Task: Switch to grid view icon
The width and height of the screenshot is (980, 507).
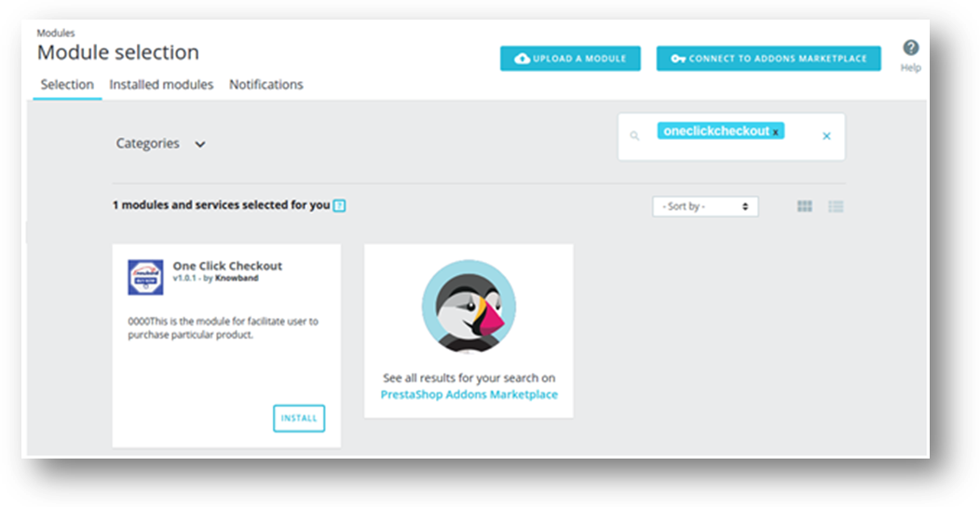Action: tap(804, 206)
